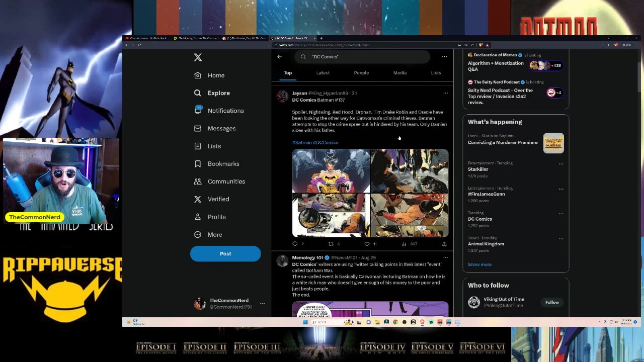Open Windows Start menu
Image resolution: width=644 pixels, height=362 pixels.
[305, 322]
